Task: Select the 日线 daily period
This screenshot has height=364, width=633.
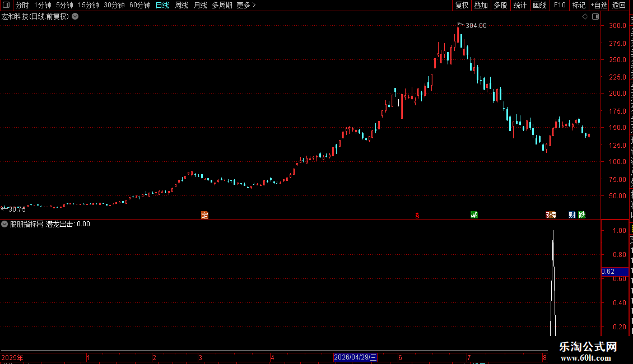Action: 162,5
